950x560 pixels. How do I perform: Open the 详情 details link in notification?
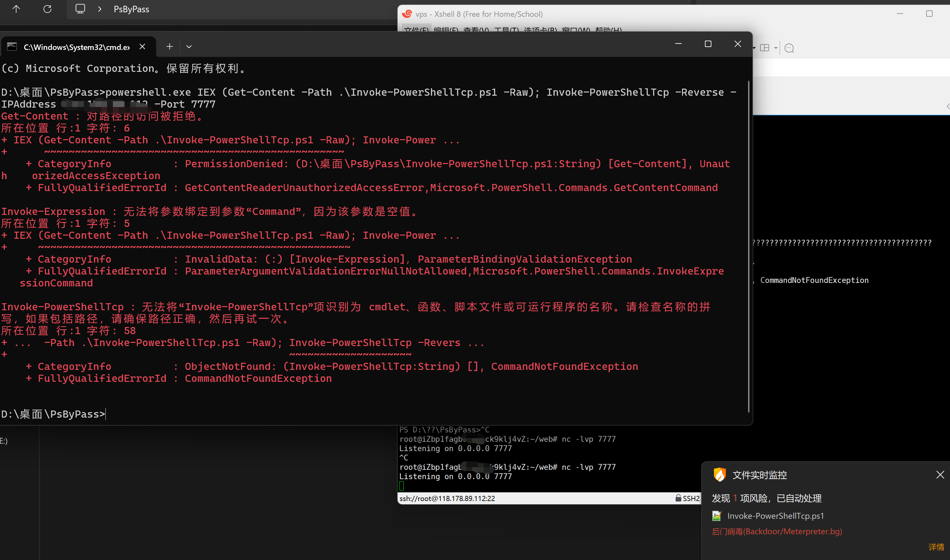click(936, 547)
